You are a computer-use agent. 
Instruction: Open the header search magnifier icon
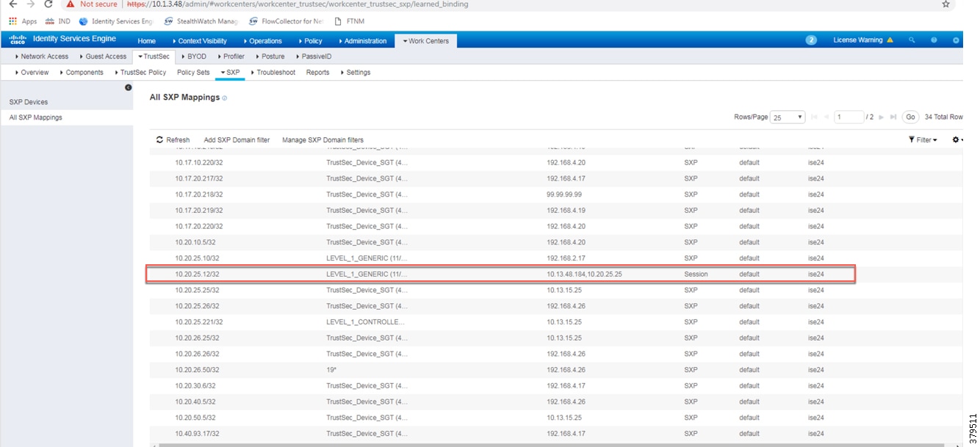coord(912,40)
